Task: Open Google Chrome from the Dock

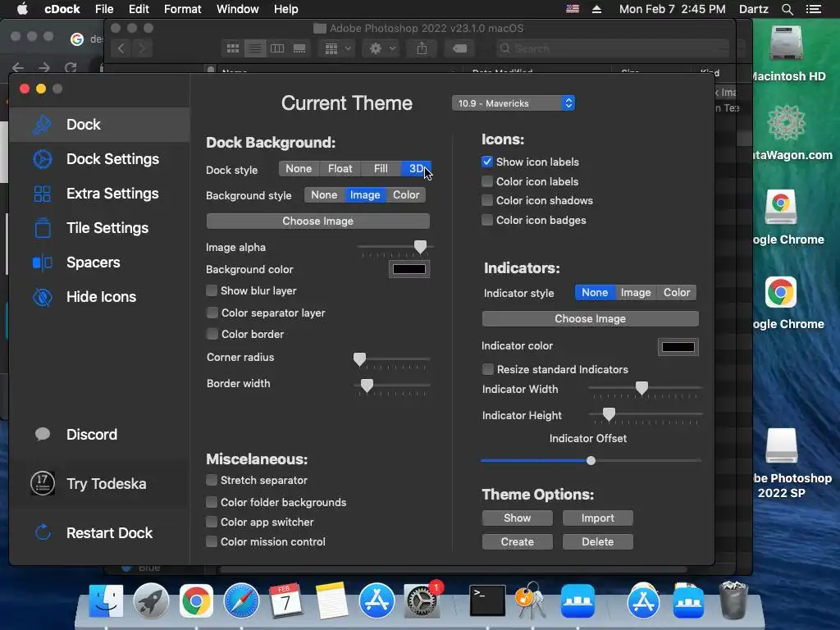Action: (x=195, y=601)
